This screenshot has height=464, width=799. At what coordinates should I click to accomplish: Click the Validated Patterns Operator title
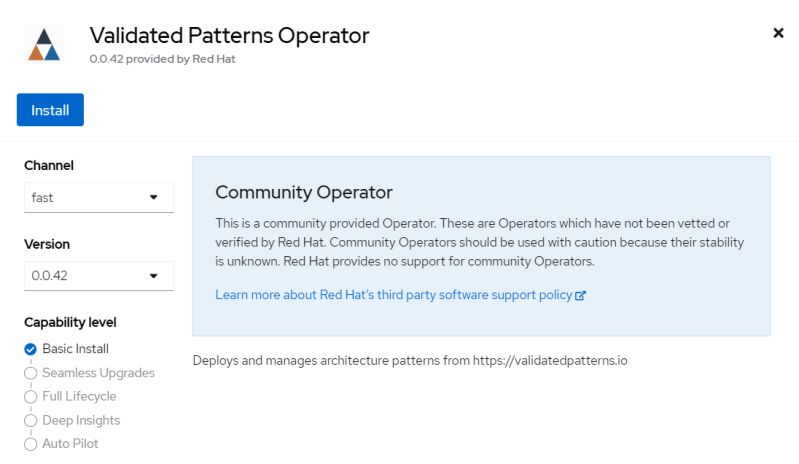tap(229, 36)
